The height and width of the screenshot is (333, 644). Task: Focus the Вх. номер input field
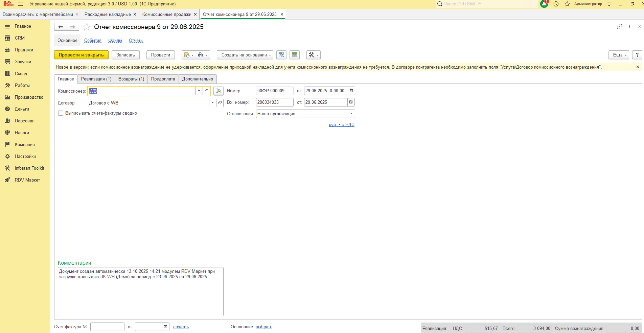[x=275, y=102]
